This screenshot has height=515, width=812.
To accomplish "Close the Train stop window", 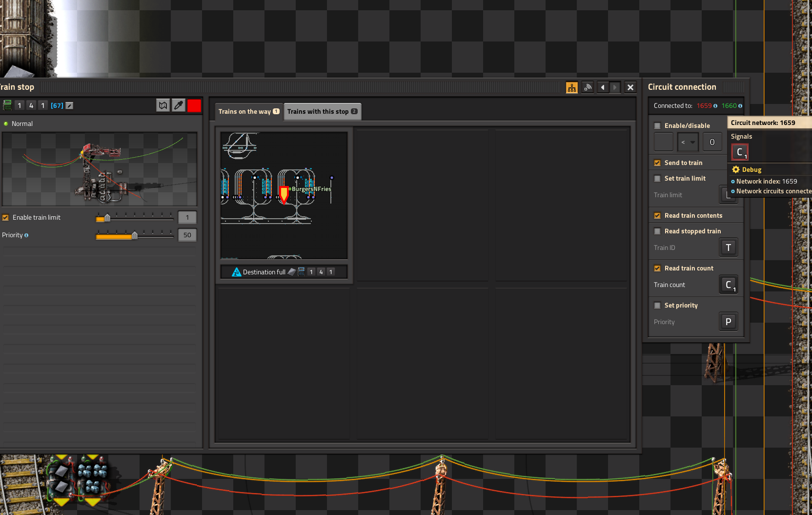I will pyautogui.click(x=630, y=87).
